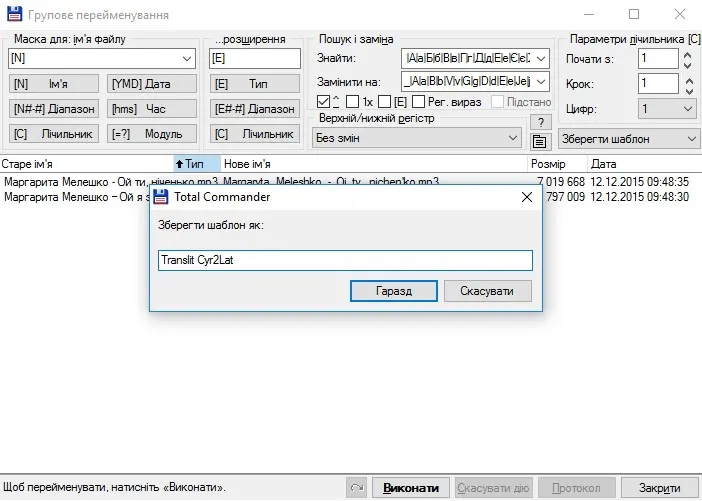Click the Тип column sort arrow header
702x501 pixels.
click(x=197, y=164)
